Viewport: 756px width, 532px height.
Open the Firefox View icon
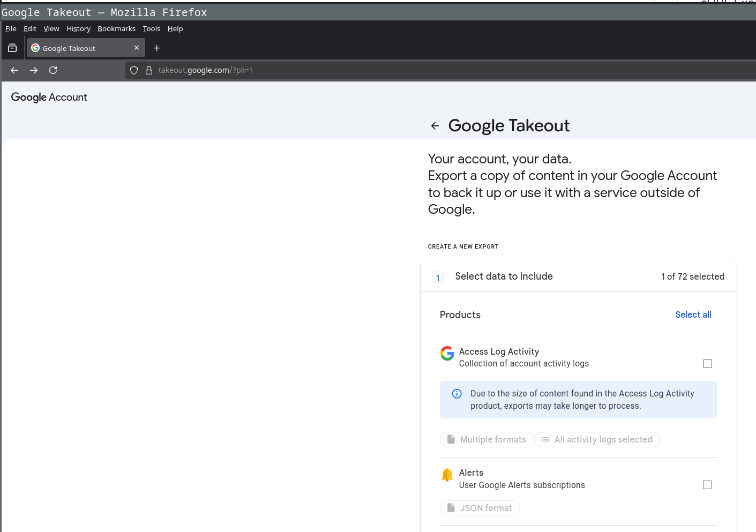pos(12,48)
